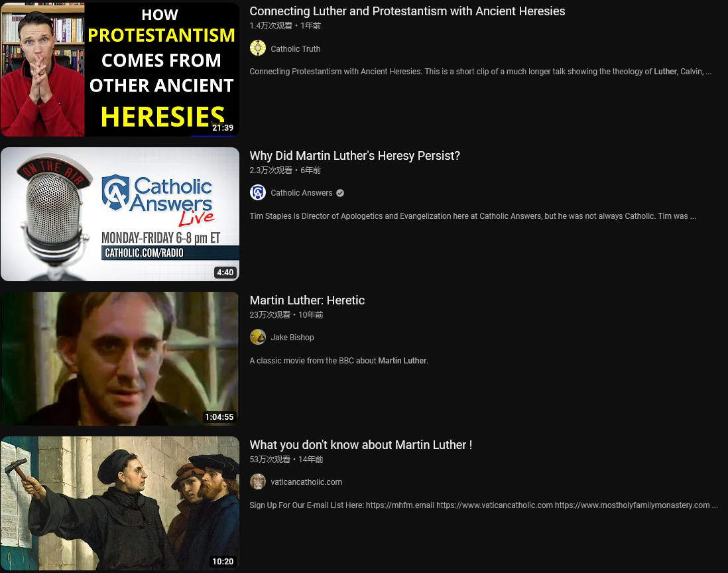The image size is (728, 573).
Task: Visit the Jake Bishop channel name link
Action: tap(292, 338)
